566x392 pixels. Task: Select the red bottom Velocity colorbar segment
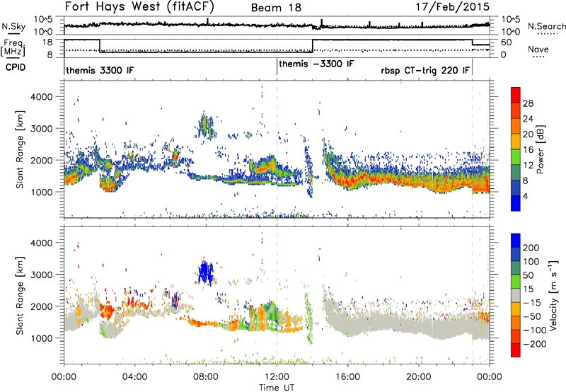click(517, 345)
